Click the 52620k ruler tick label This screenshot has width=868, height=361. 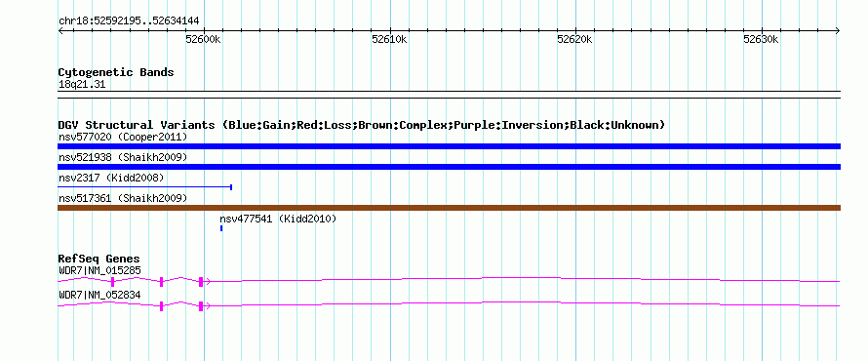[x=574, y=39]
